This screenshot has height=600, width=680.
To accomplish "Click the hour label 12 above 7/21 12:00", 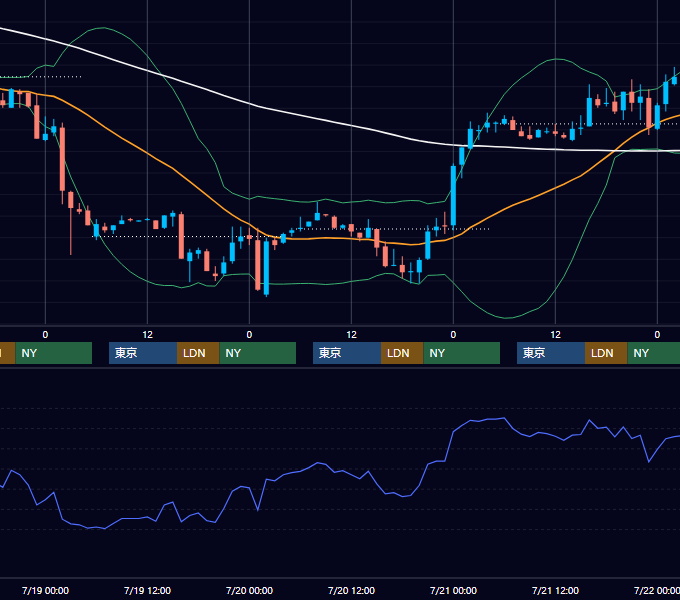I will (556, 335).
